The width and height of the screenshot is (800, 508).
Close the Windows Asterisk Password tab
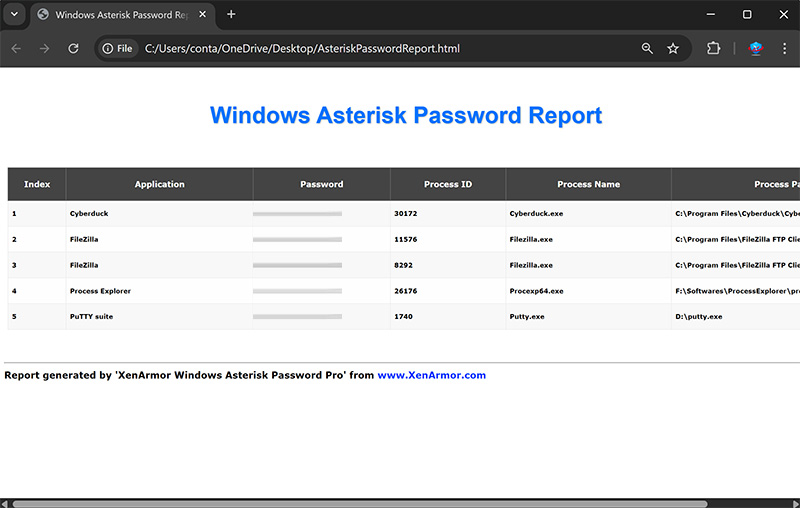point(203,14)
